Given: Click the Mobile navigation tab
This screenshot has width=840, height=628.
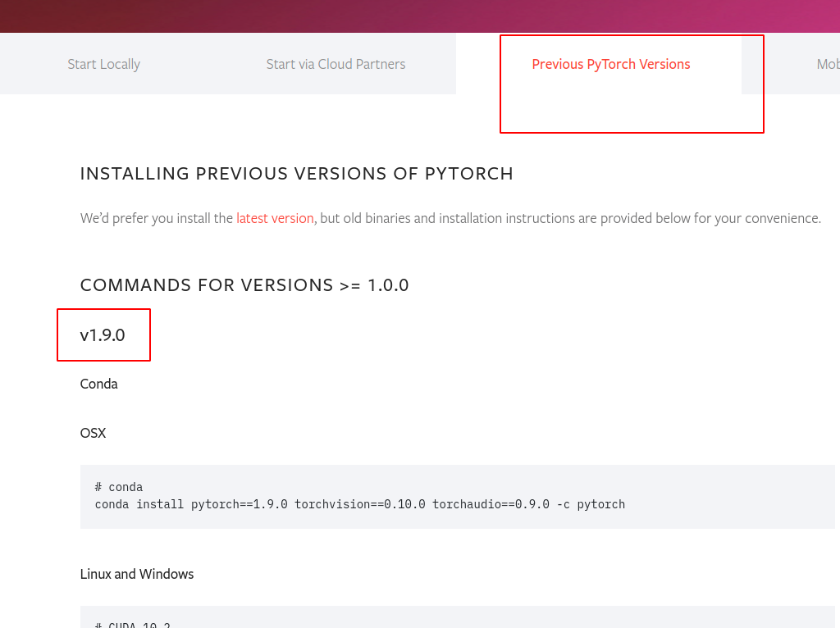Looking at the screenshot, I should pyautogui.click(x=830, y=63).
